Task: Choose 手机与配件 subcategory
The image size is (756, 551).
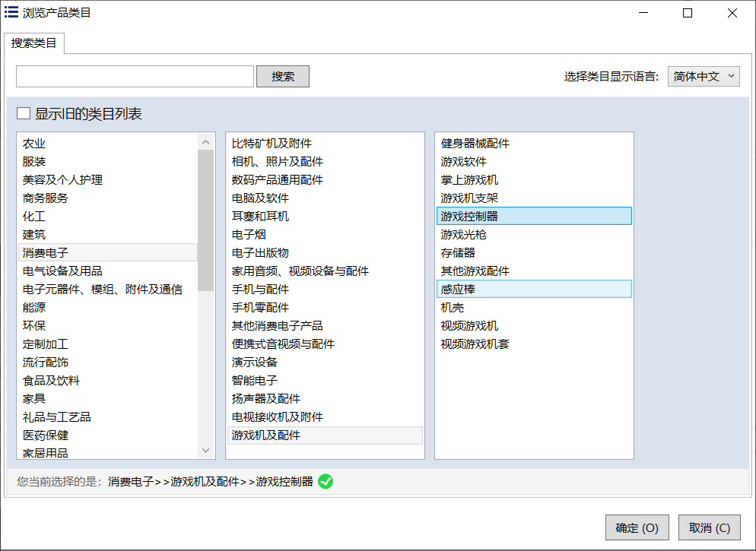Action: point(325,290)
